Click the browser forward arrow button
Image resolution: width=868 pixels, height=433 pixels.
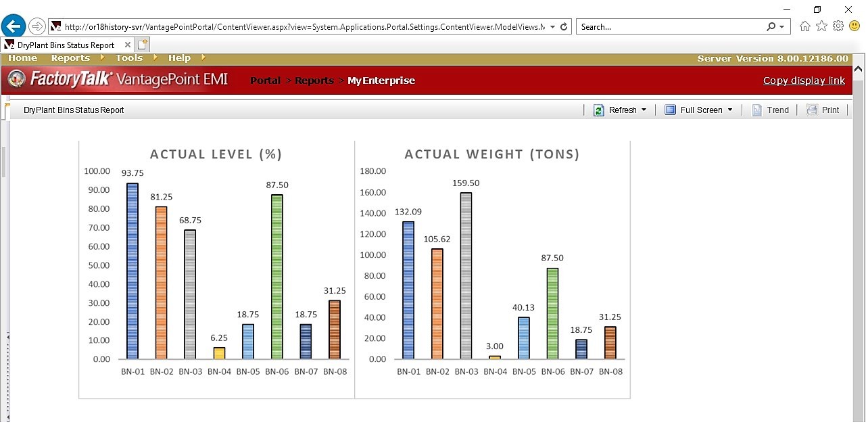[37, 27]
